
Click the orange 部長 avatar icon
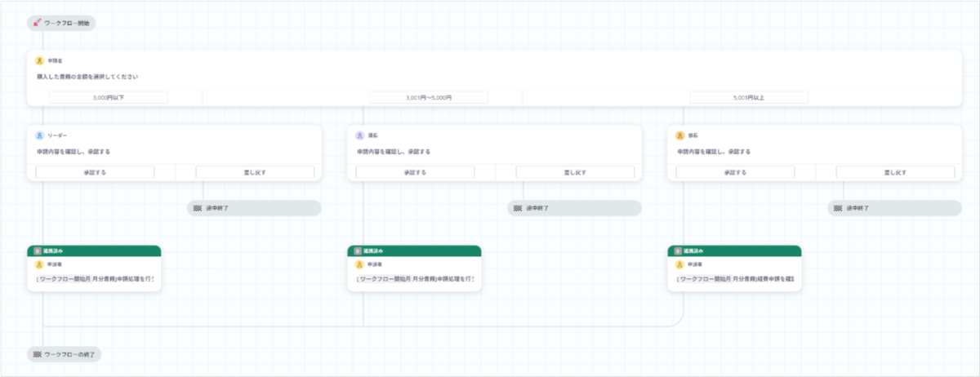tap(679, 135)
